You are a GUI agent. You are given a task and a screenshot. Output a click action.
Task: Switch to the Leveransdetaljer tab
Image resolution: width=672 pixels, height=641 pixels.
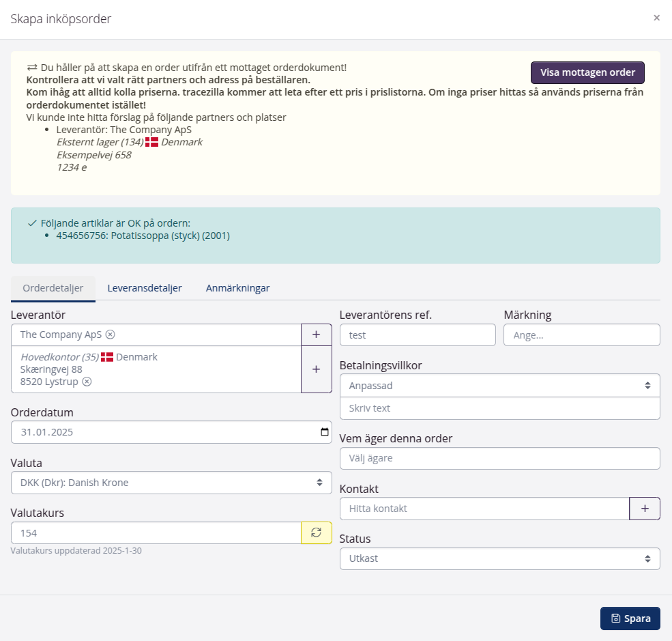coord(145,288)
